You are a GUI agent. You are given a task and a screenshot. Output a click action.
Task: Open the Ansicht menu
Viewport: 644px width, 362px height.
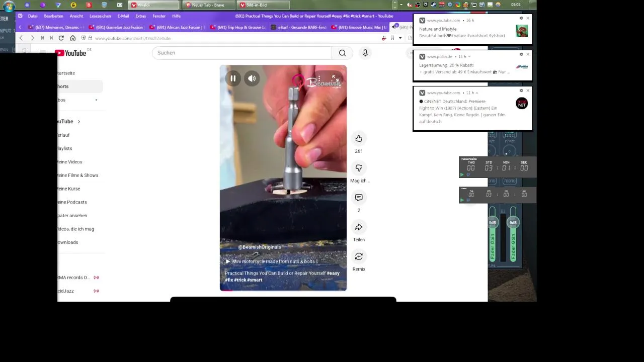point(76,16)
